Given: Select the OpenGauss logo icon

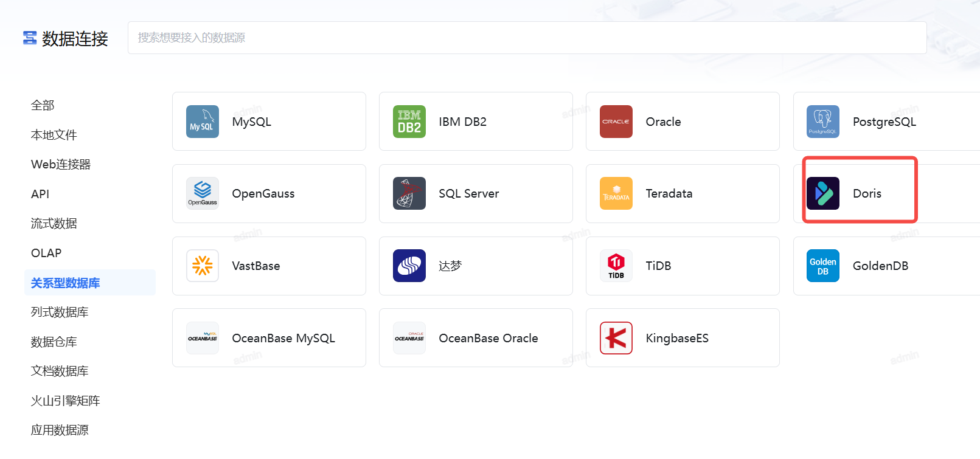Looking at the screenshot, I should (x=203, y=193).
